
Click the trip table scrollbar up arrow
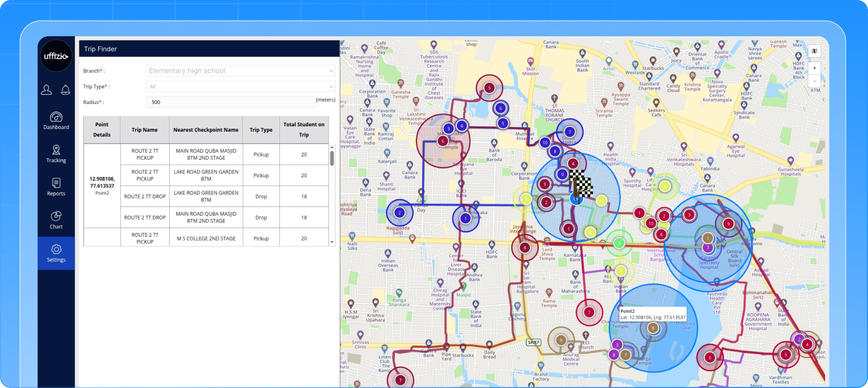(332, 147)
